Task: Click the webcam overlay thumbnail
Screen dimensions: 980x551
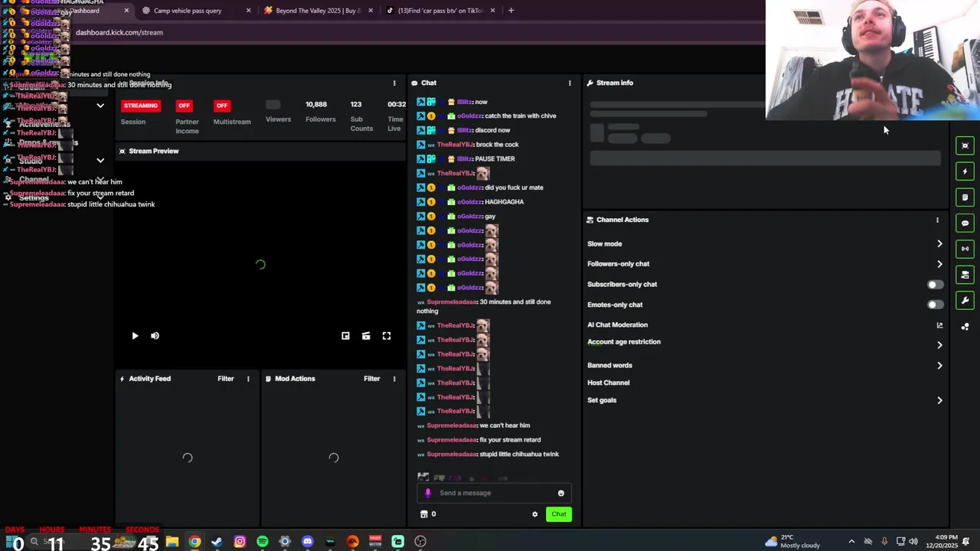Action: pyautogui.click(x=873, y=60)
